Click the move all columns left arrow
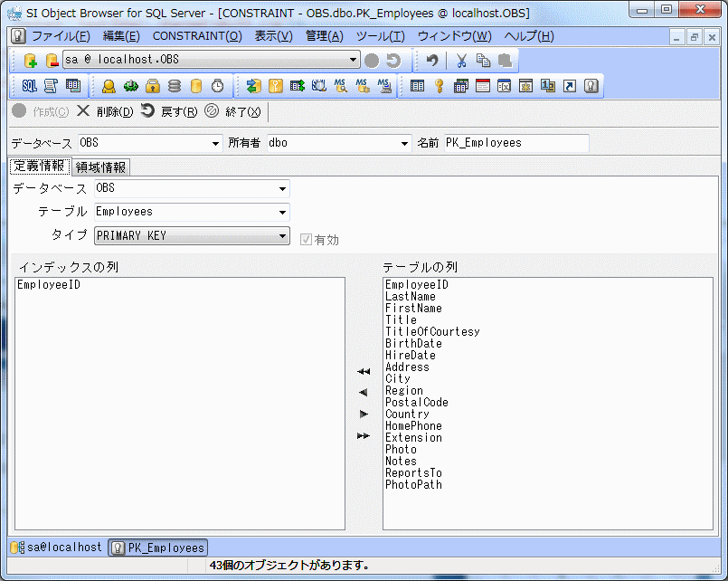Viewport: 728px width, 581px height. coord(364,371)
